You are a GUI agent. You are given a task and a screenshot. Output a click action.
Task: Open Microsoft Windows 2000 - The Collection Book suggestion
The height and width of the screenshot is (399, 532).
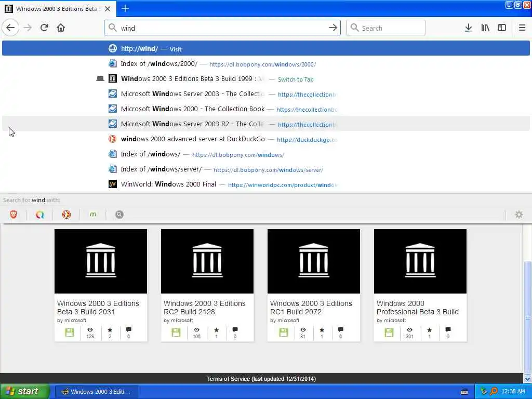click(x=266, y=109)
